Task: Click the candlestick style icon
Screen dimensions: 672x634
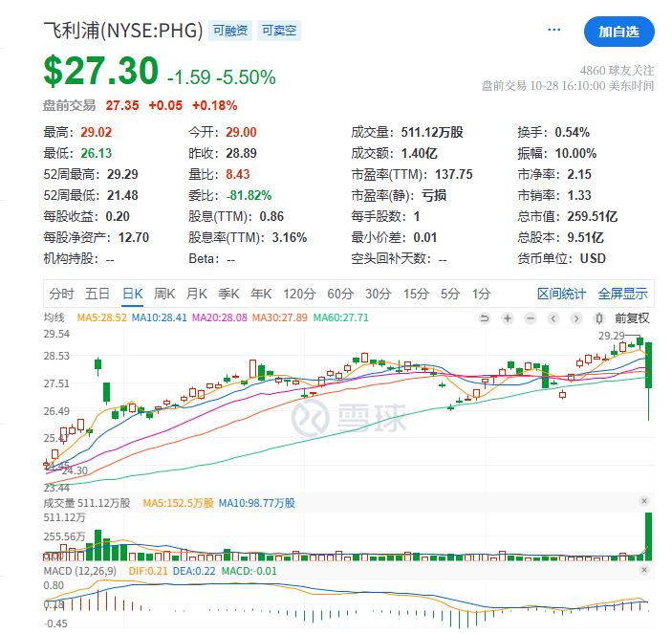Action: tap(598, 318)
